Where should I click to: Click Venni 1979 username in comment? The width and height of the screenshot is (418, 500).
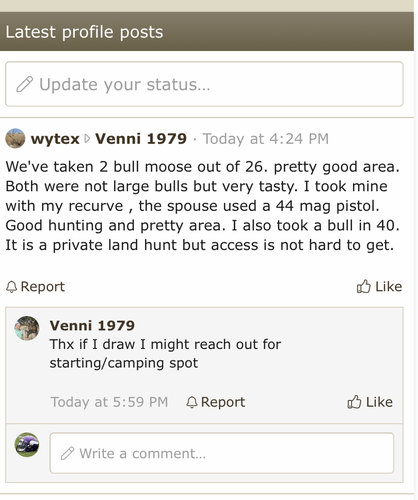click(92, 325)
